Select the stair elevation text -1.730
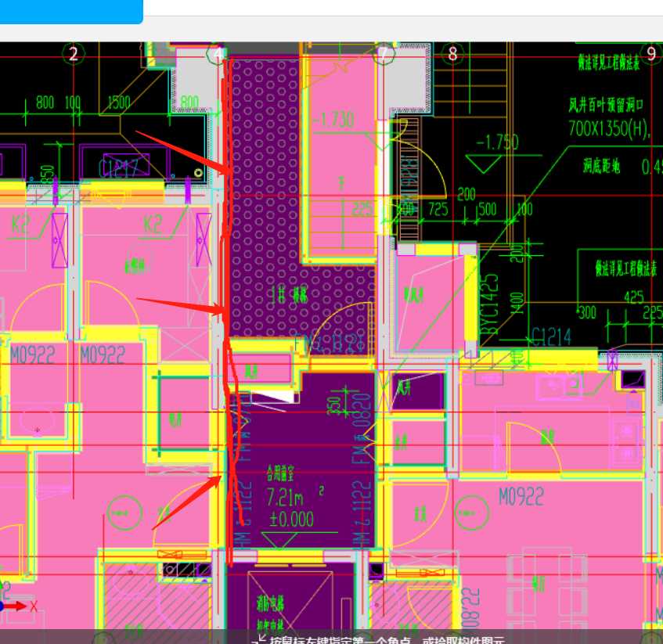663x644 pixels. point(333,120)
